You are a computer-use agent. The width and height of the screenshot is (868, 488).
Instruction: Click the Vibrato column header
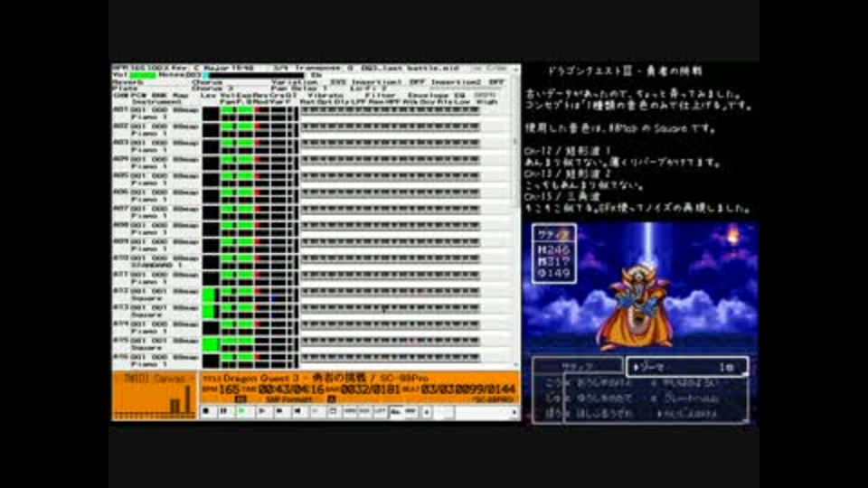326,95
